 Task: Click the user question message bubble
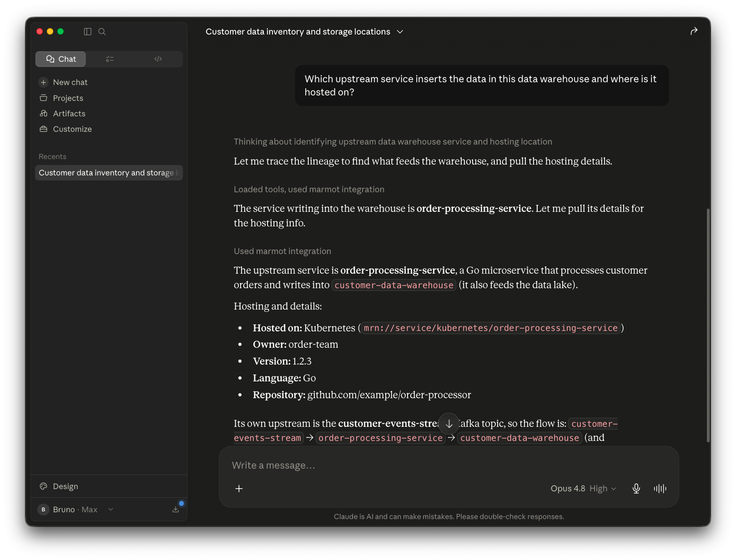click(x=482, y=85)
